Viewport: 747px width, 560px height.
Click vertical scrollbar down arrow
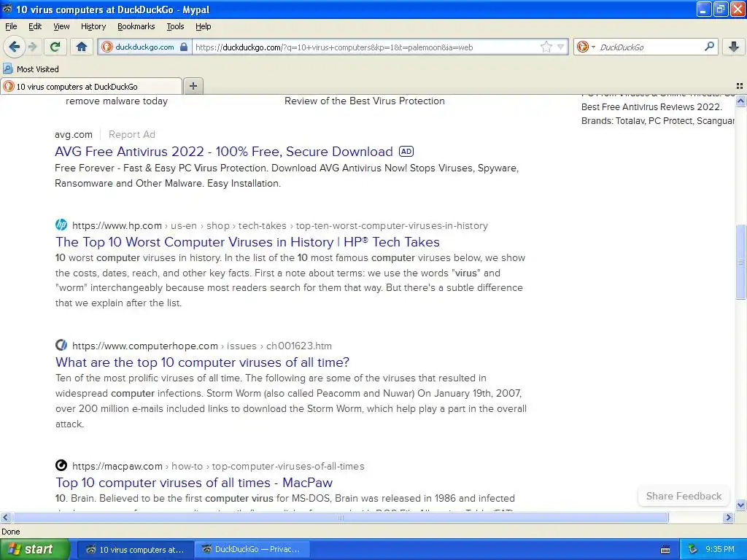(x=740, y=505)
